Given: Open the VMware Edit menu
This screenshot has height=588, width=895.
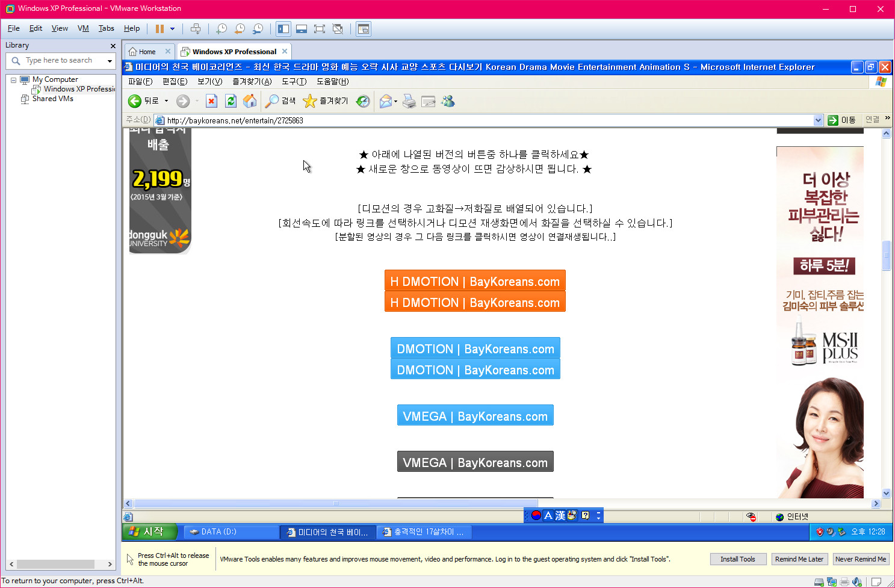Looking at the screenshot, I should pos(36,28).
